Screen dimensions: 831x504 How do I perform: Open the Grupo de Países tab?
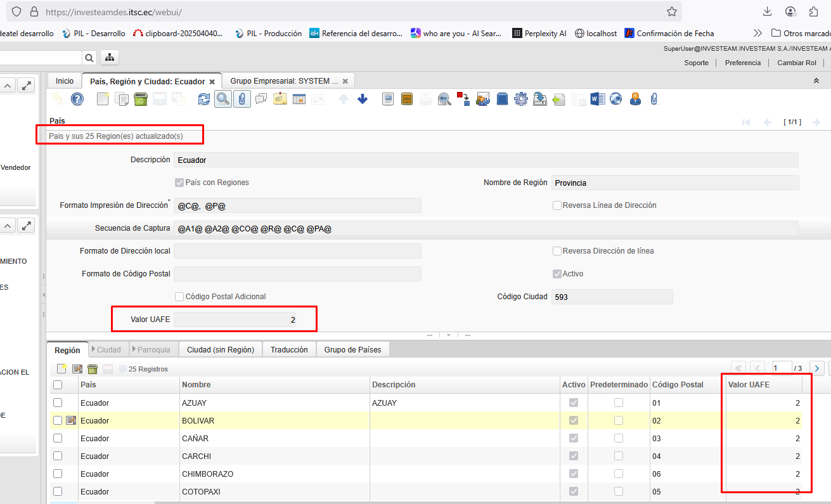352,350
